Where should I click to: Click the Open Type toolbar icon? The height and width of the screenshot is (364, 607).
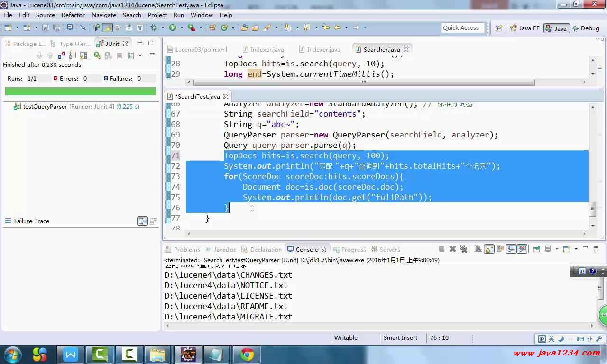click(244, 27)
